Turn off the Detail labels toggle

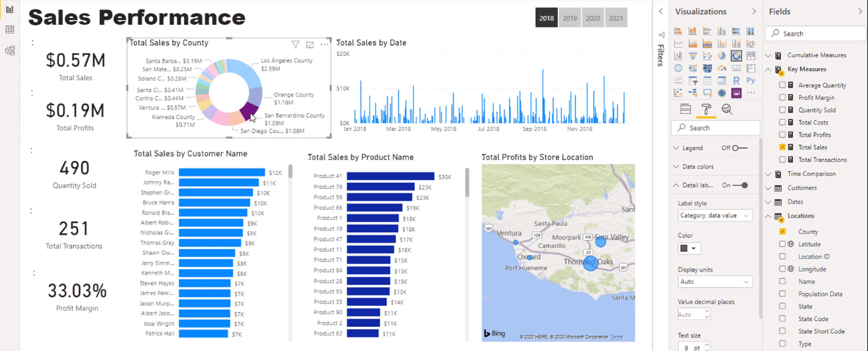point(740,185)
